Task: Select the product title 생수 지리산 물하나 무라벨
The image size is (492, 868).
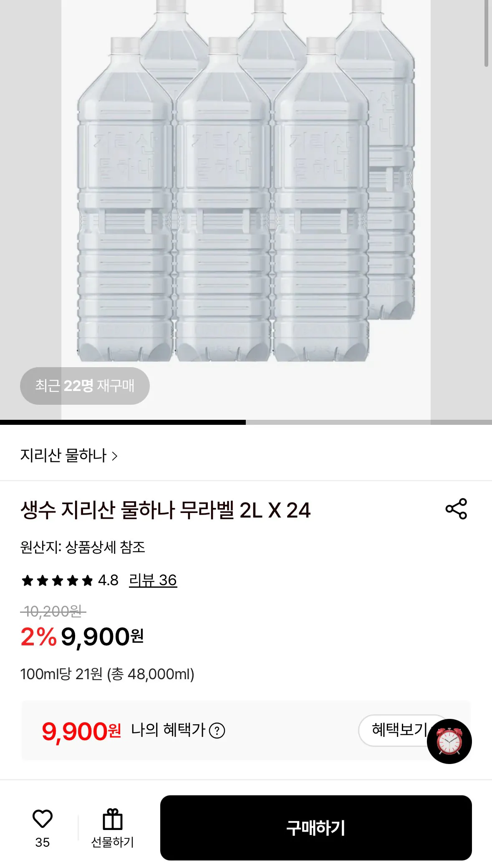Action: (165, 510)
